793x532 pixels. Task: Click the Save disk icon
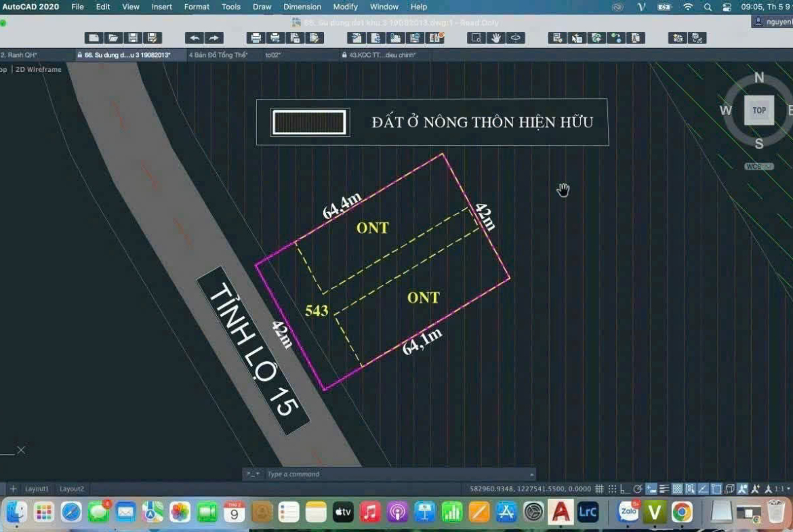[133, 38]
